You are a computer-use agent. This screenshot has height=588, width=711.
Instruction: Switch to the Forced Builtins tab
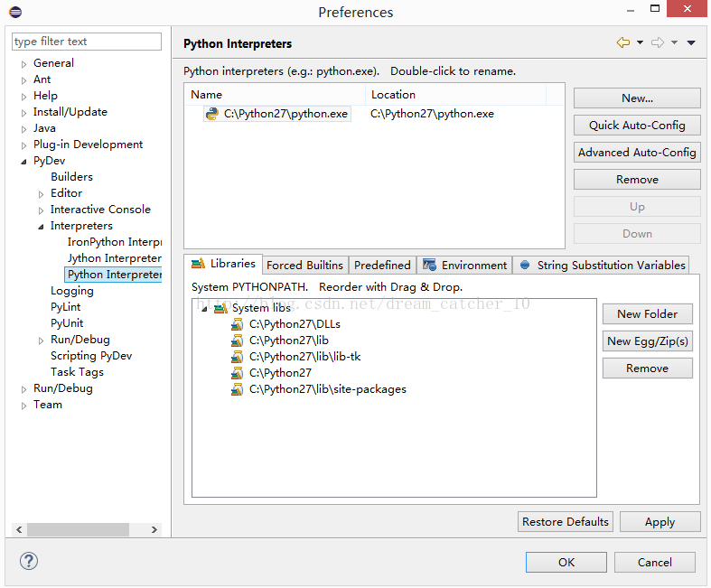[x=304, y=266]
